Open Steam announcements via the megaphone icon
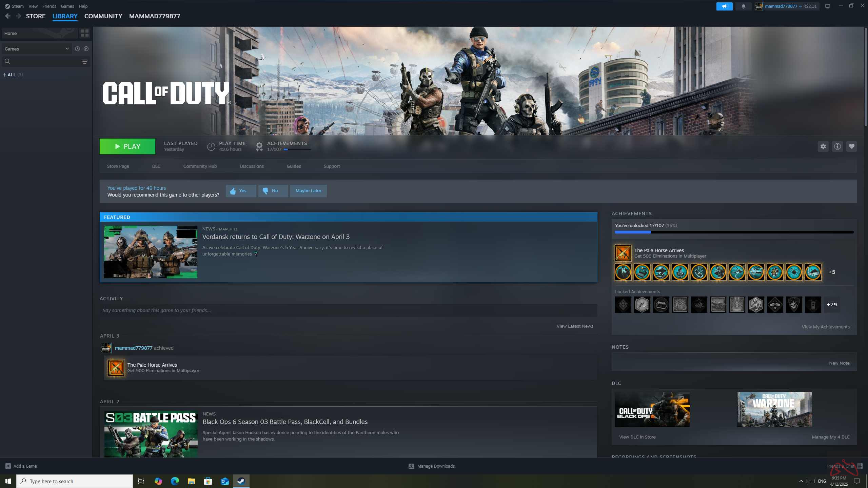Image resolution: width=868 pixels, height=488 pixels. (x=724, y=6)
